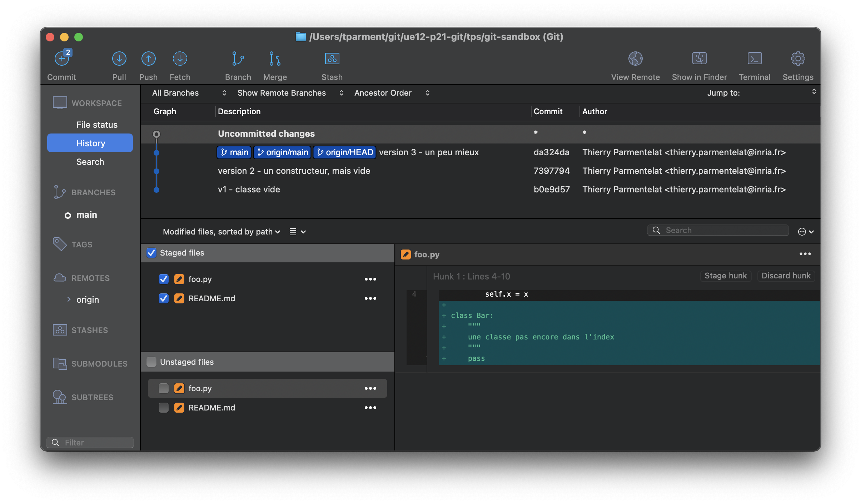
Task: Open the Merge tool
Action: point(275,59)
